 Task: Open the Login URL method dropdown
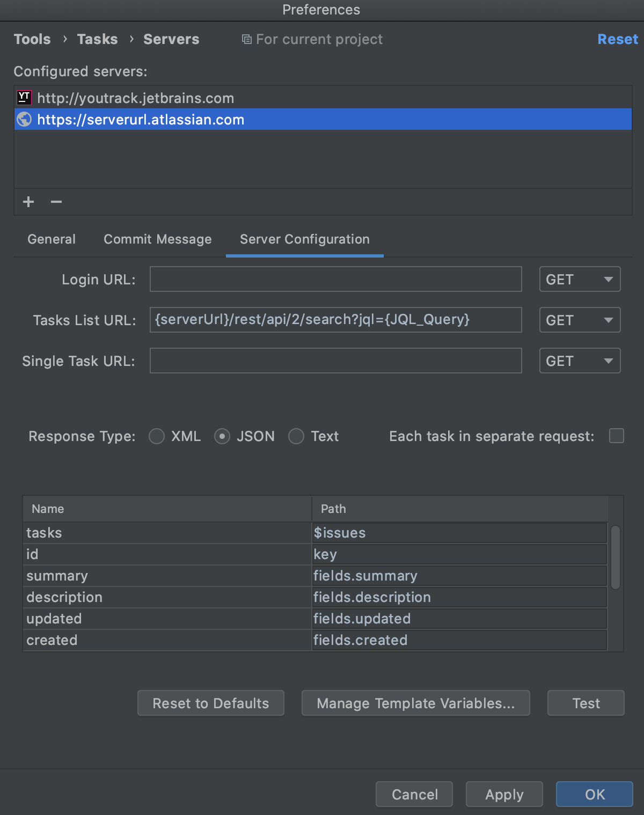tap(580, 279)
